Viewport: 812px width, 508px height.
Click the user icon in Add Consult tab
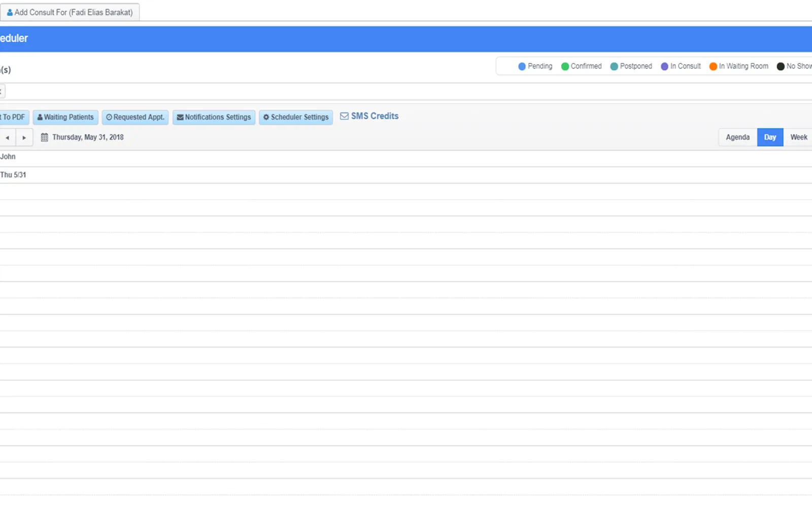point(10,12)
